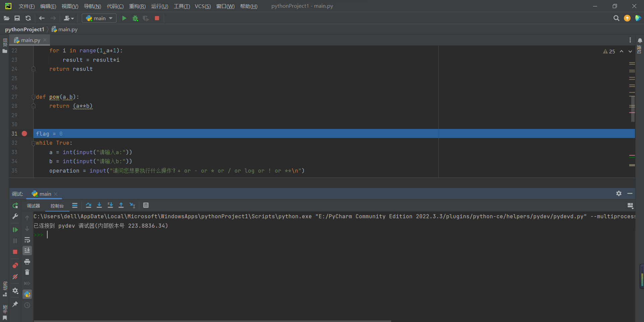Open the editor tabs more options menu

(x=630, y=40)
